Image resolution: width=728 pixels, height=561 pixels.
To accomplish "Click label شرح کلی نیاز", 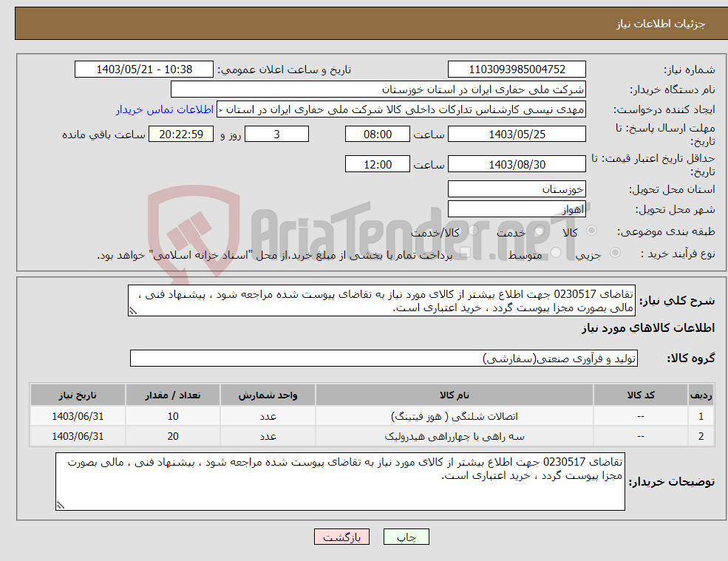I will coord(677,301).
